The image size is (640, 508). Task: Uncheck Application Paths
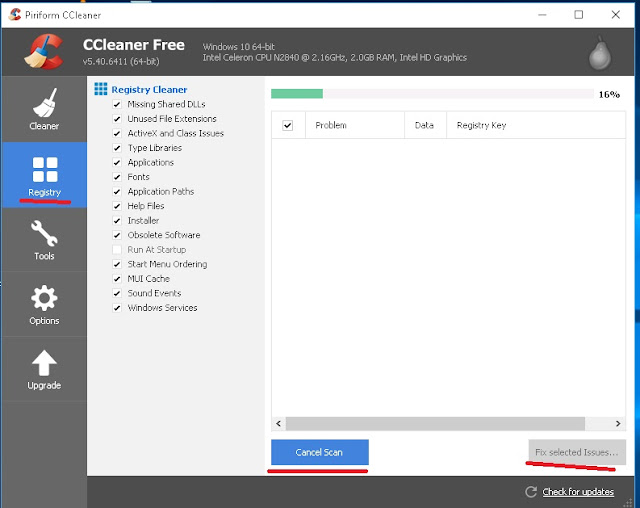point(117,192)
